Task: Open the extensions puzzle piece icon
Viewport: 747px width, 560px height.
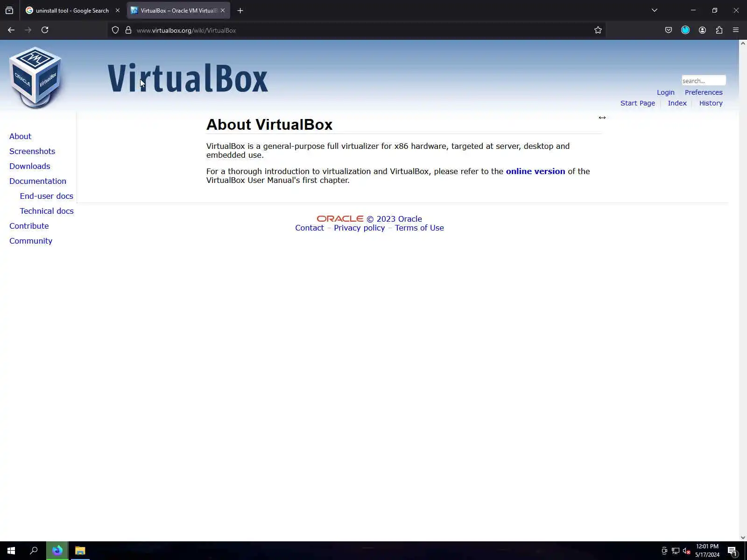Action: point(719,30)
